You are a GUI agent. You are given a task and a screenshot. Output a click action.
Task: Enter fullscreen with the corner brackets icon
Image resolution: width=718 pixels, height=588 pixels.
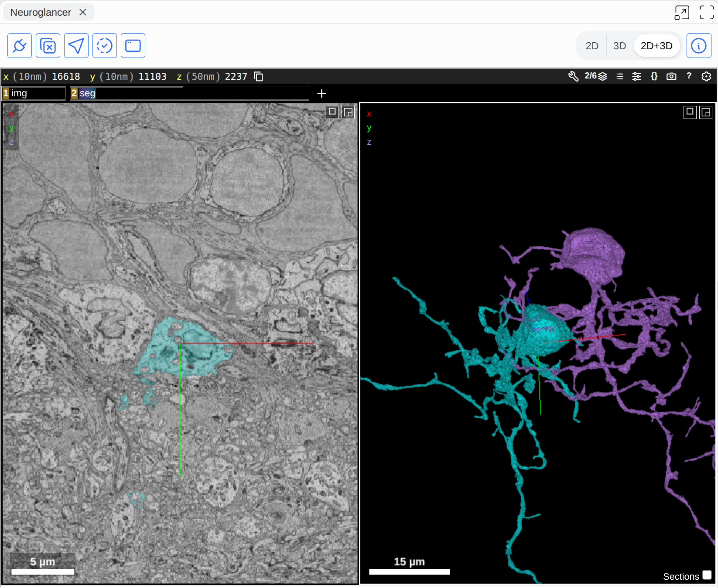[707, 12]
